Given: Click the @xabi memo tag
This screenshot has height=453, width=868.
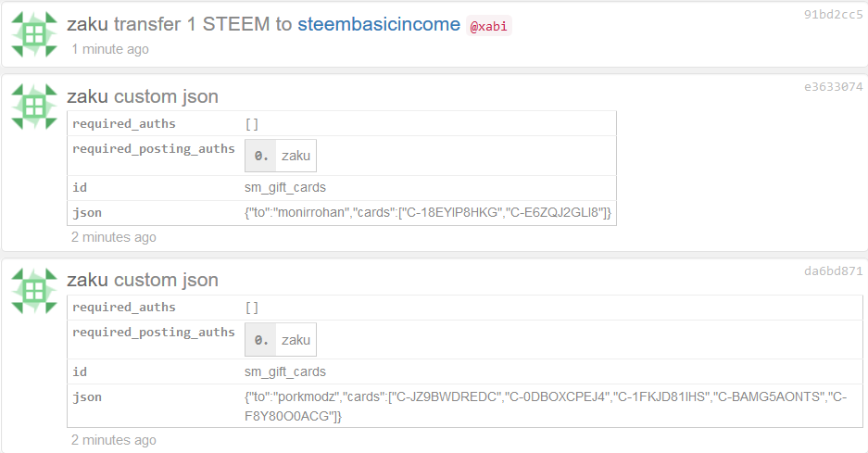Looking at the screenshot, I should tap(489, 26).
